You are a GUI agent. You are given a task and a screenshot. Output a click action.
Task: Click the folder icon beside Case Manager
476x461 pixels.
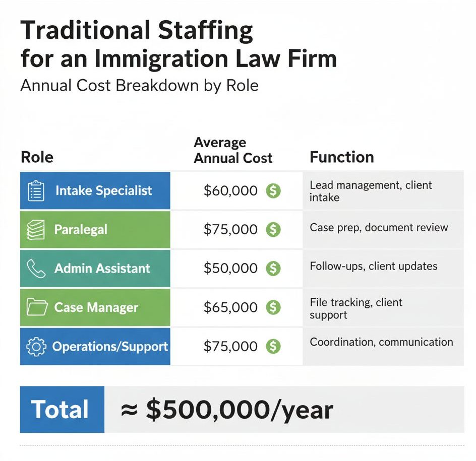[36, 307]
